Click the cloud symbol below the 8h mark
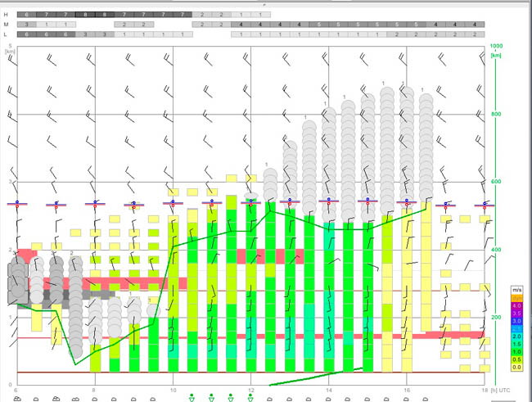532x402 pixels. pyautogui.click(x=95, y=400)
